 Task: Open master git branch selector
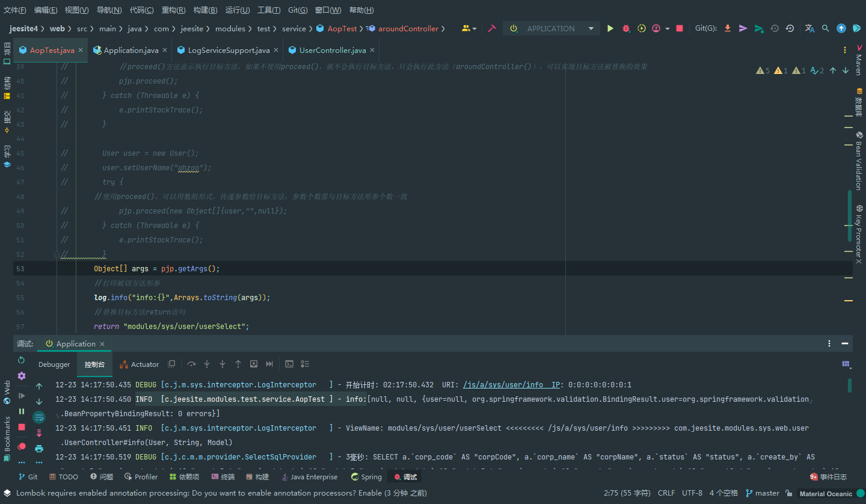[762, 493]
